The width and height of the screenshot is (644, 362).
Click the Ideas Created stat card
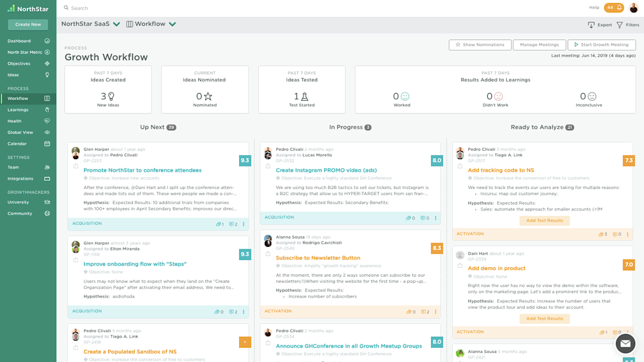(x=108, y=89)
